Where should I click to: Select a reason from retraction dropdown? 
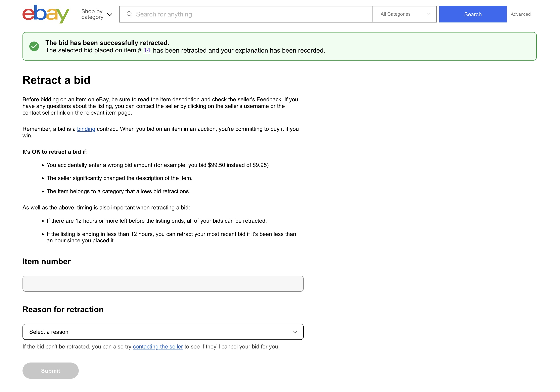click(163, 331)
